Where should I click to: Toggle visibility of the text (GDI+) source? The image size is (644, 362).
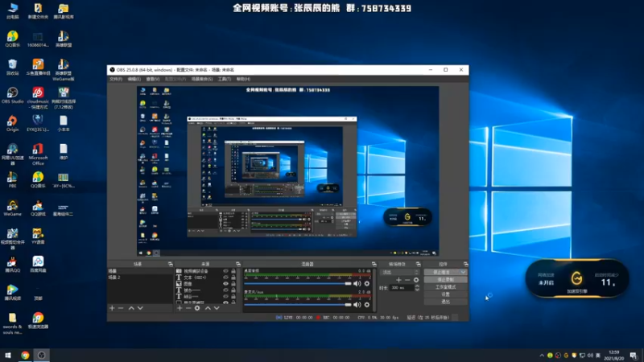pyautogui.click(x=225, y=278)
